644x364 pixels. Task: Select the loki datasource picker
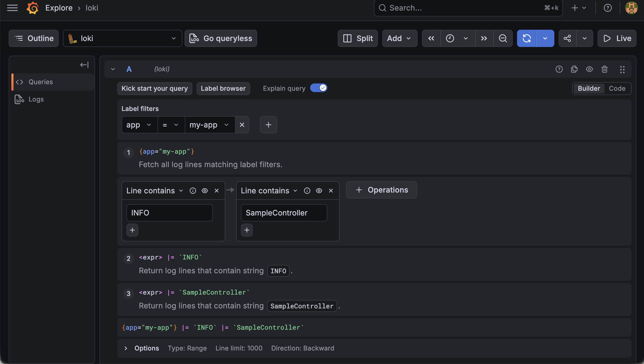pos(122,38)
